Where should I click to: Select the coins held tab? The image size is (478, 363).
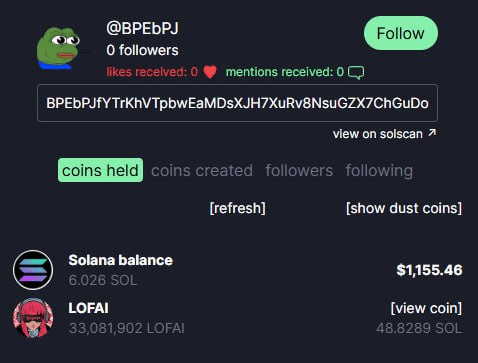[x=100, y=170]
